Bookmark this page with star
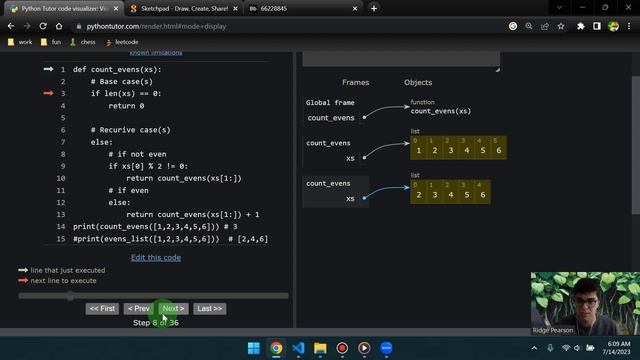This screenshot has width=640, height=360. coord(561,26)
